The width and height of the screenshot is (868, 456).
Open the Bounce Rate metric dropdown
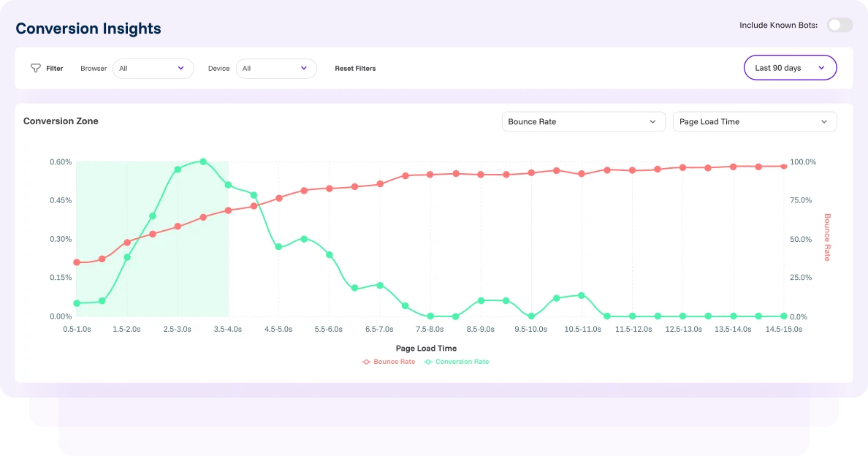(x=584, y=122)
